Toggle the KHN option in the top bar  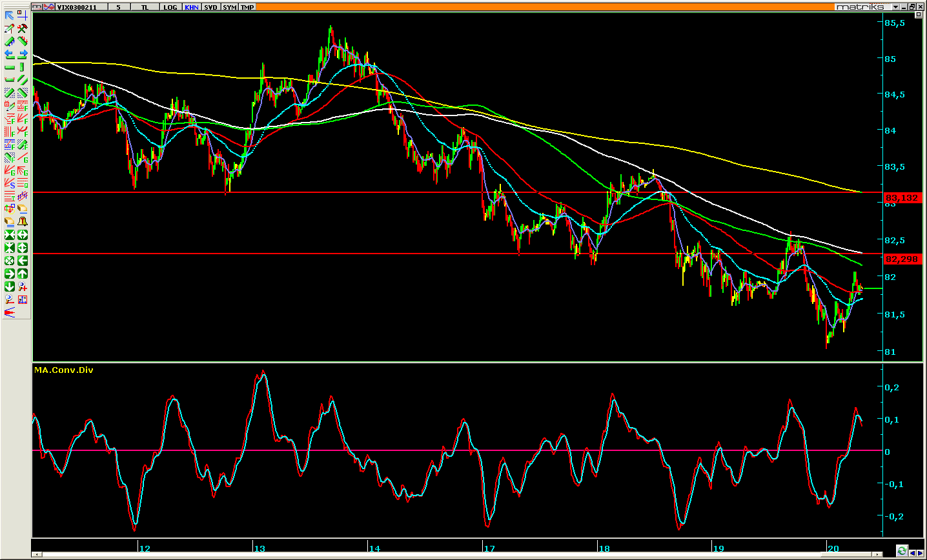pos(192,7)
